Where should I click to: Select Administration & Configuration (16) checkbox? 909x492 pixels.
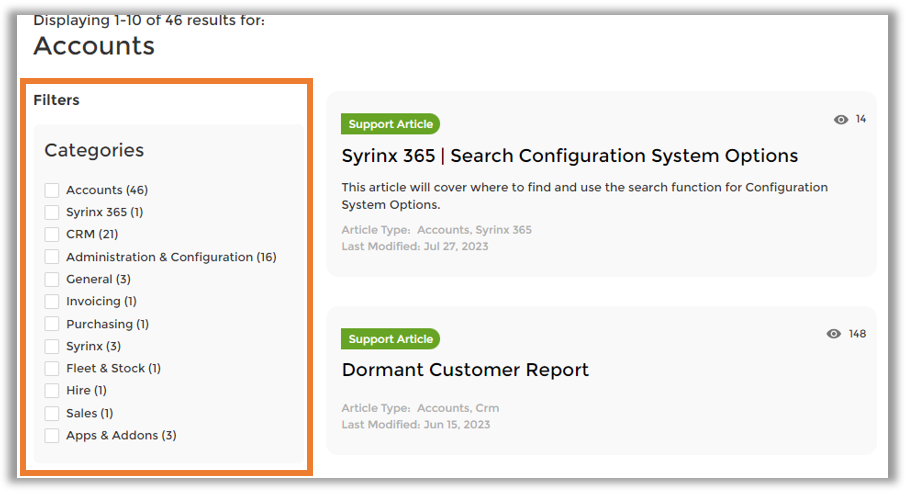[52, 257]
